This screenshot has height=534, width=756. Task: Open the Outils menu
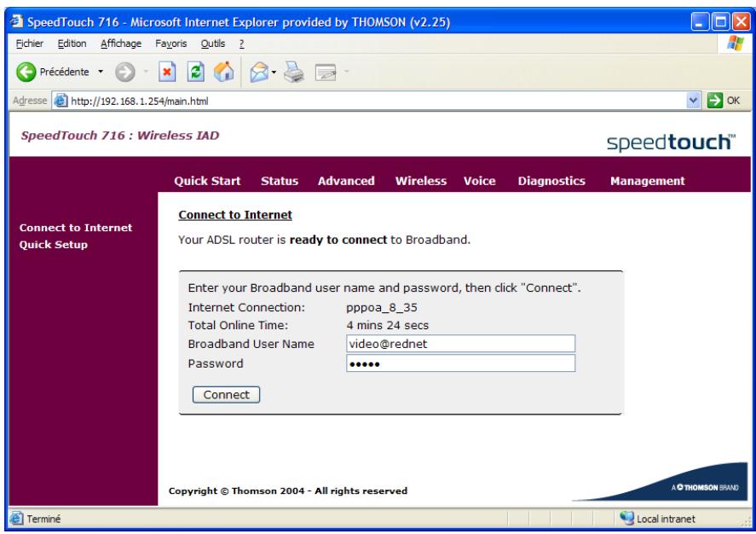tap(212, 44)
